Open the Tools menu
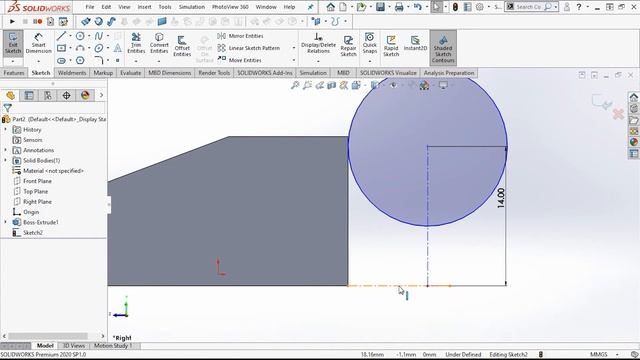Viewport: 640px width, 360px height. click(165, 7)
